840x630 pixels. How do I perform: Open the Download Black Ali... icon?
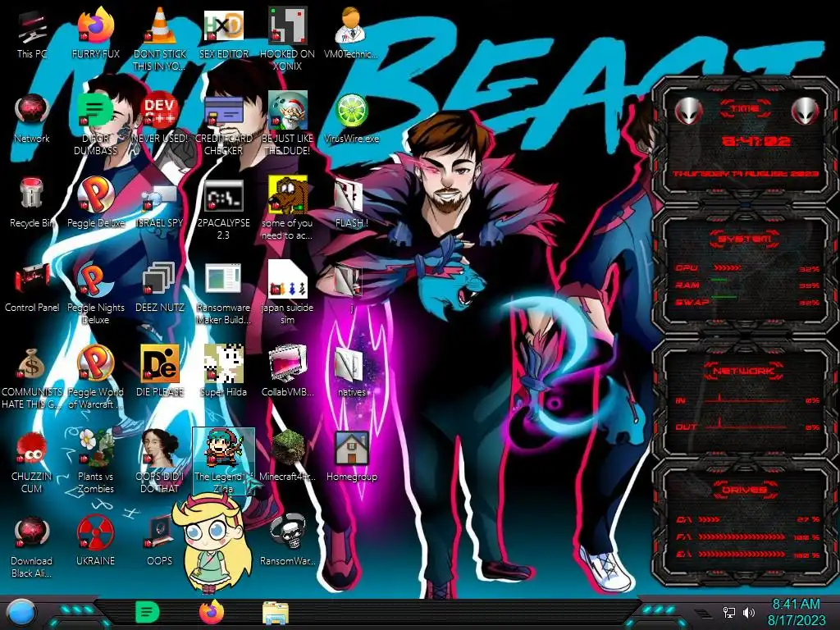32,532
